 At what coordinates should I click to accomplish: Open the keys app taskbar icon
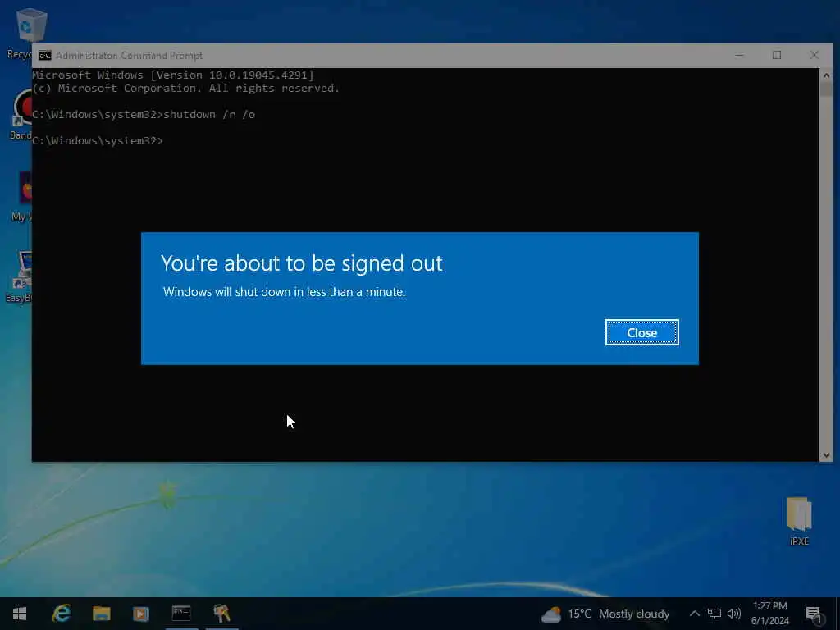[221, 614]
